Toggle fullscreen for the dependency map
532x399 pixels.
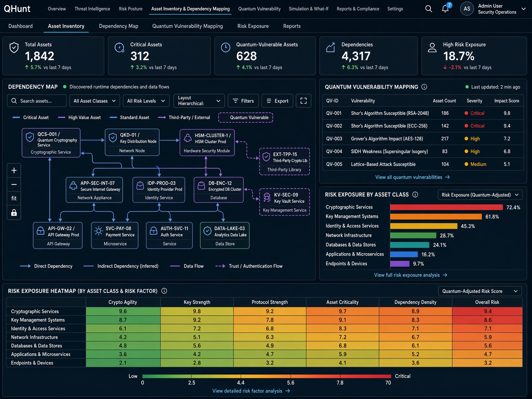click(x=304, y=101)
